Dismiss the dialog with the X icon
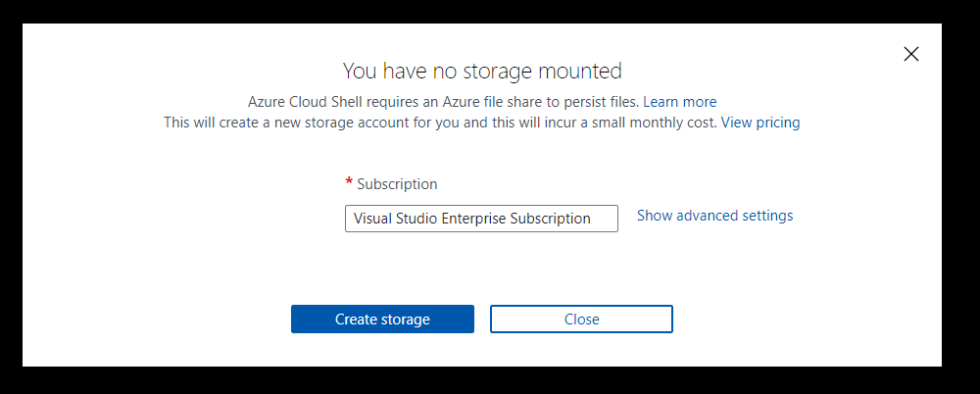This screenshot has height=394, width=980. tap(911, 55)
